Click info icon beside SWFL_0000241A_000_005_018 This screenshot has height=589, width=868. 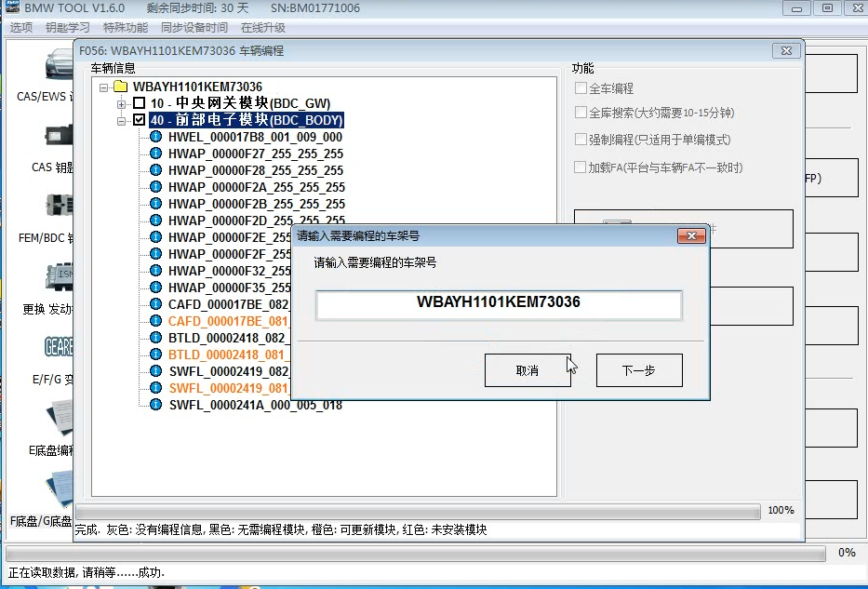[155, 405]
